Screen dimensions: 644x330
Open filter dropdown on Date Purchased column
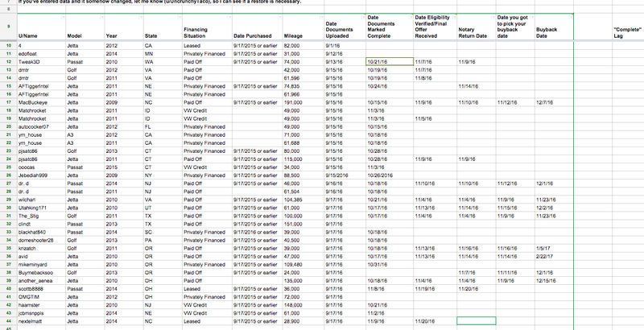(279, 17)
